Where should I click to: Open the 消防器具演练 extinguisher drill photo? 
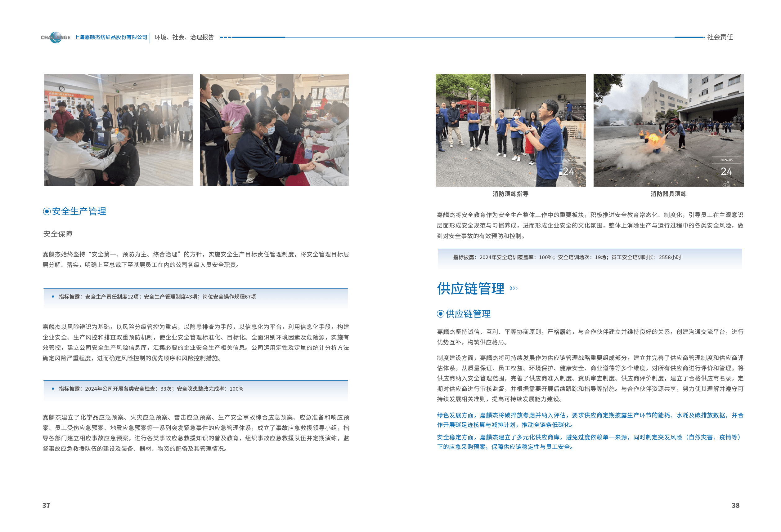(668, 130)
